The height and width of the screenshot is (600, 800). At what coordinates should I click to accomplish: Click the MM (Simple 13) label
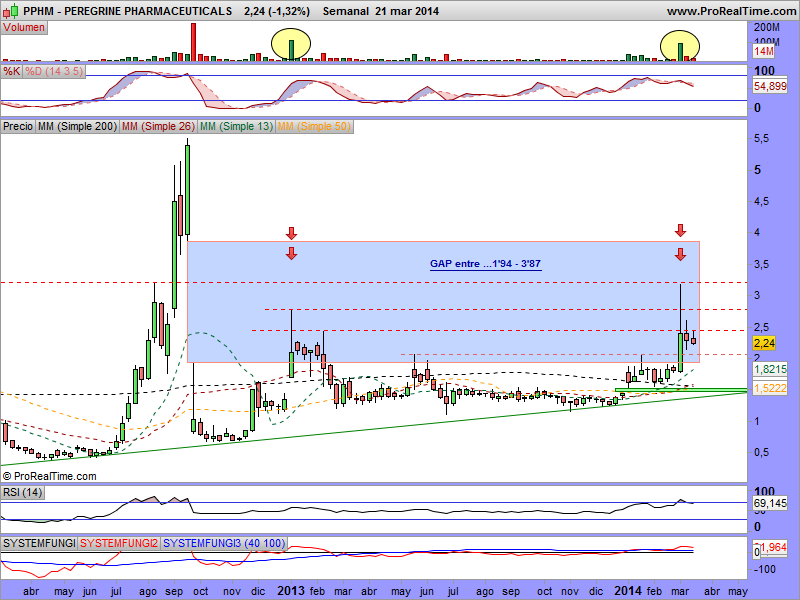[236, 126]
